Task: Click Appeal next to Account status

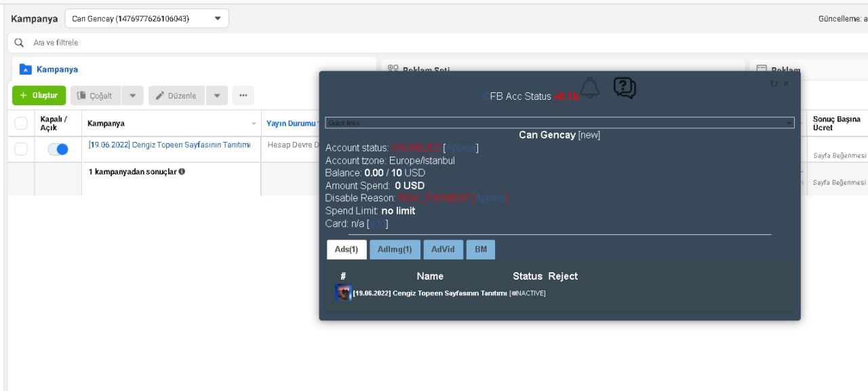Action: pyautogui.click(x=461, y=148)
